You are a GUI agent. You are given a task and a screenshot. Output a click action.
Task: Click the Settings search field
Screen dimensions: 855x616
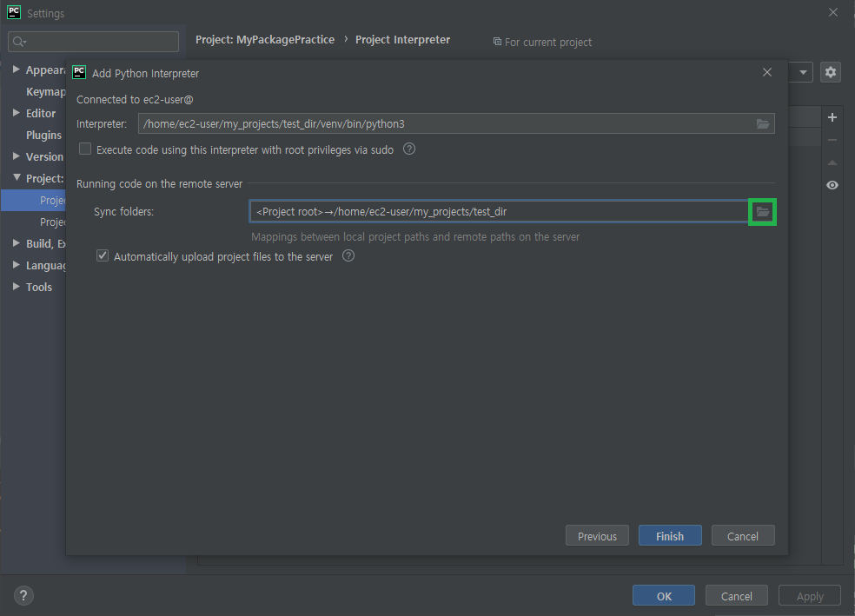click(93, 42)
